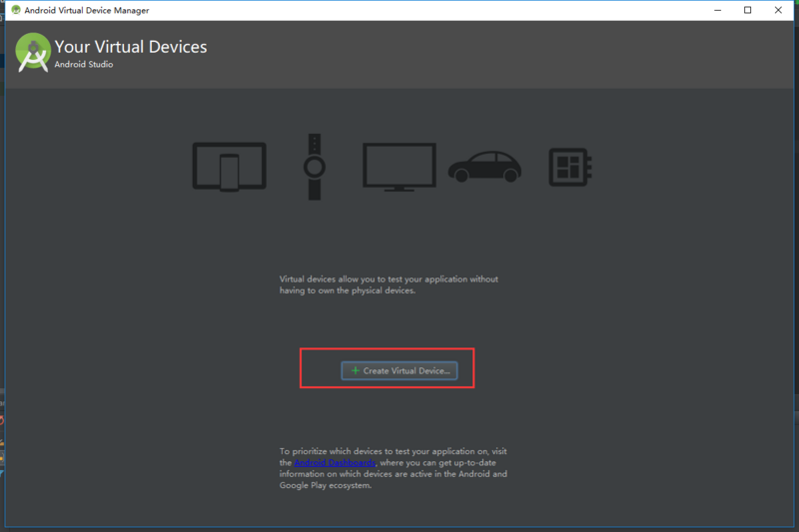Click the green plus icon on Create button
Image resolution: width=799 pixels, height=532 pixels.
356,370
